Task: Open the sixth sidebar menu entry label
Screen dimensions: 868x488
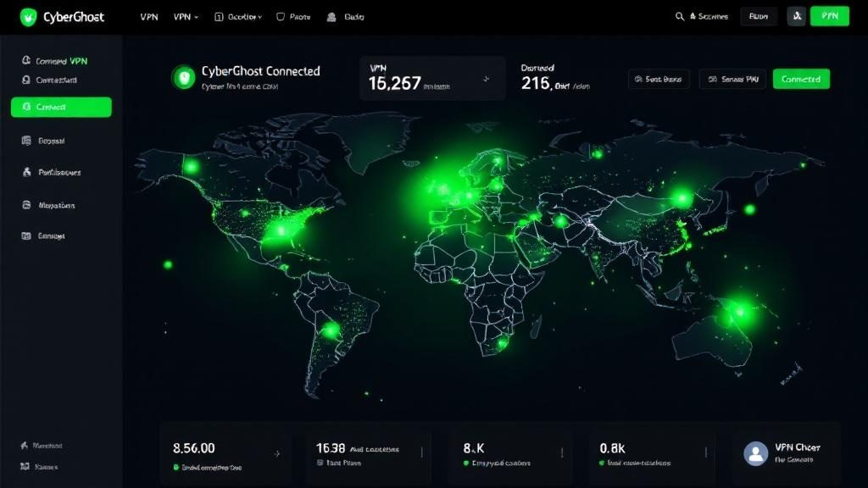Action: coord(57,205)
